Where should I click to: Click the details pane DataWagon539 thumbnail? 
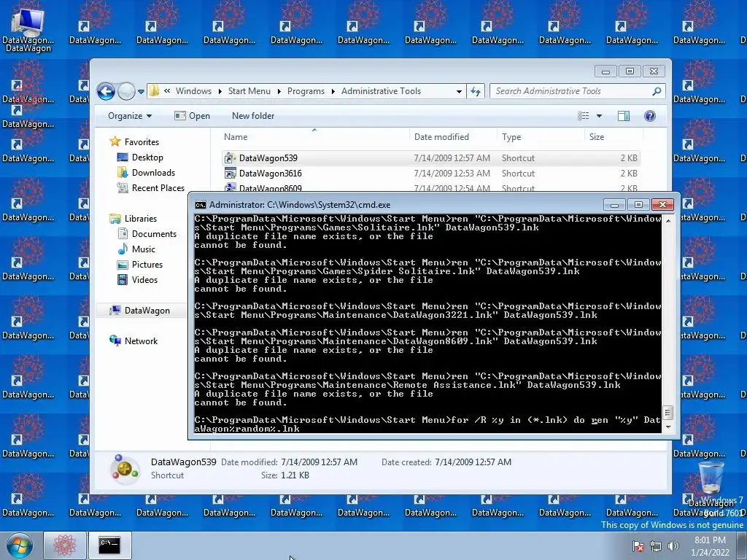[125, 469]
